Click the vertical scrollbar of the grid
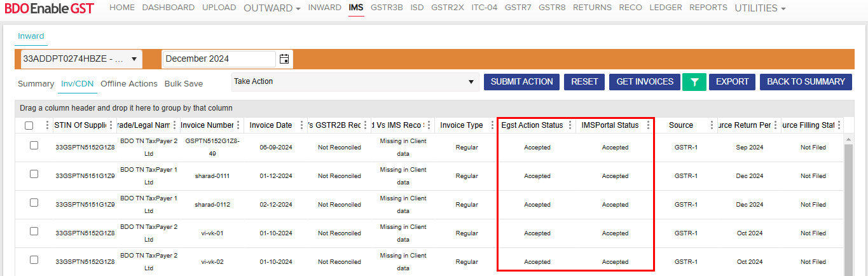Screen dimensions: 868x276 point(848,204)
